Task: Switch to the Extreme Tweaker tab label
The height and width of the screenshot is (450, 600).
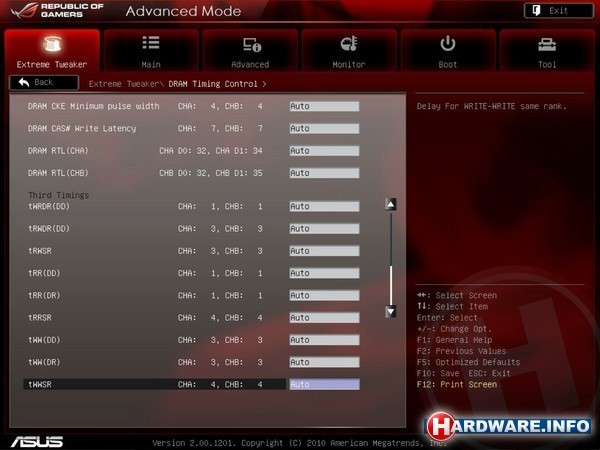Action: 52,65
